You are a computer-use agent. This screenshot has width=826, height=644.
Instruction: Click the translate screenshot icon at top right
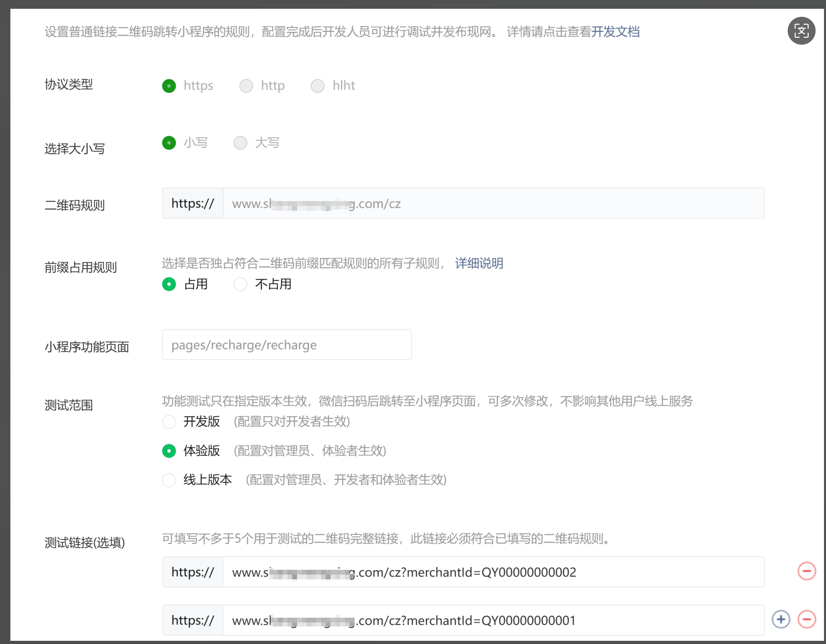(801, 31)
